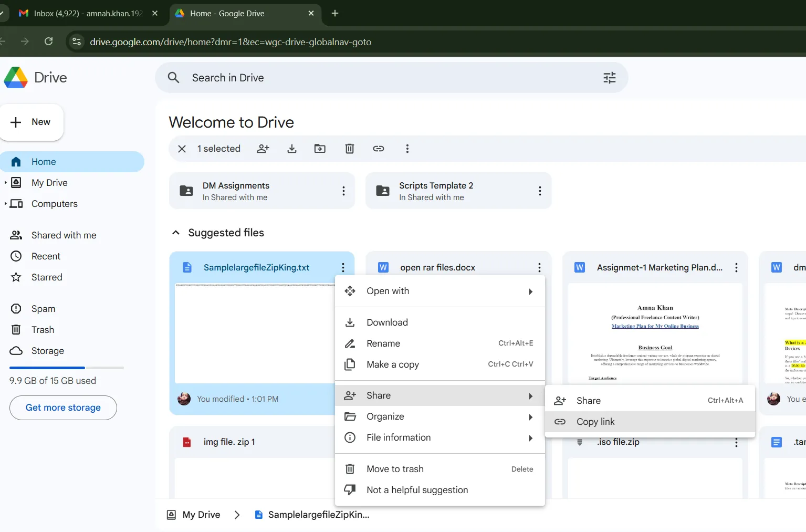Choose Not a helpful suggestion
Screen dimensions: 806x532
(440, 490)
